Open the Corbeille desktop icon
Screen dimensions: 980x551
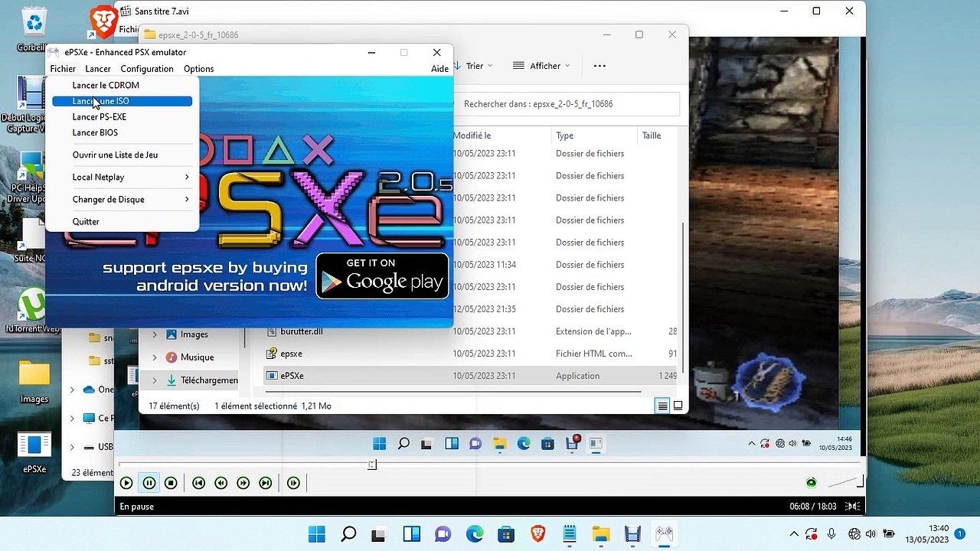34,29
